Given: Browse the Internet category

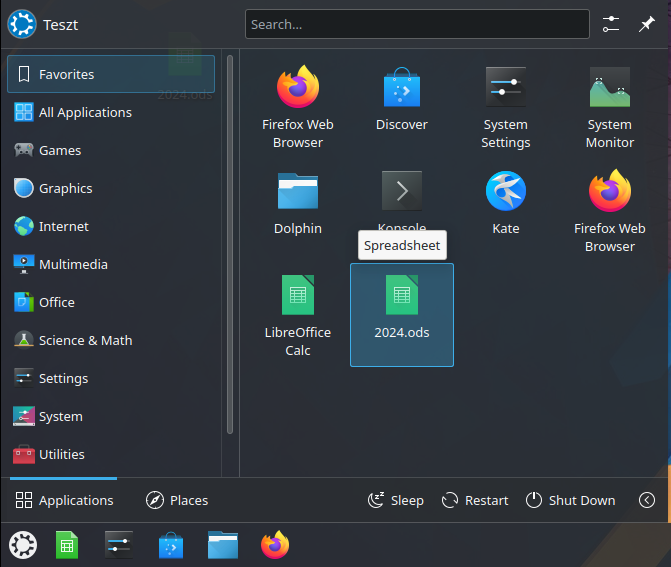Looking at the screenshot, I should coord(111,226).
